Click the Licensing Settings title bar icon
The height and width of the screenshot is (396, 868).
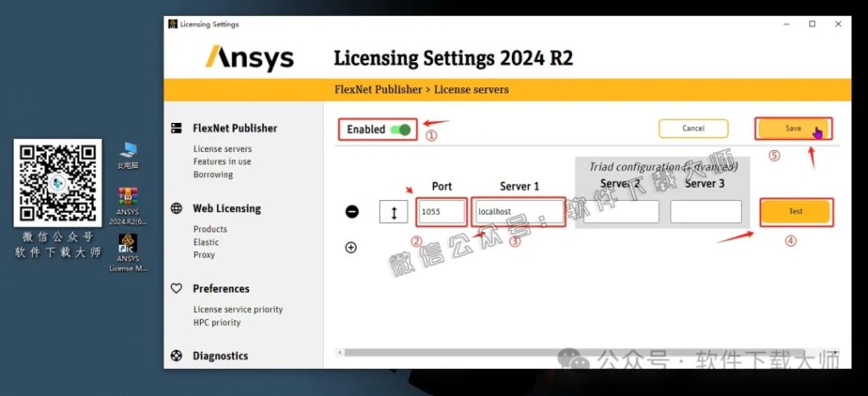[x=173, y=25]
